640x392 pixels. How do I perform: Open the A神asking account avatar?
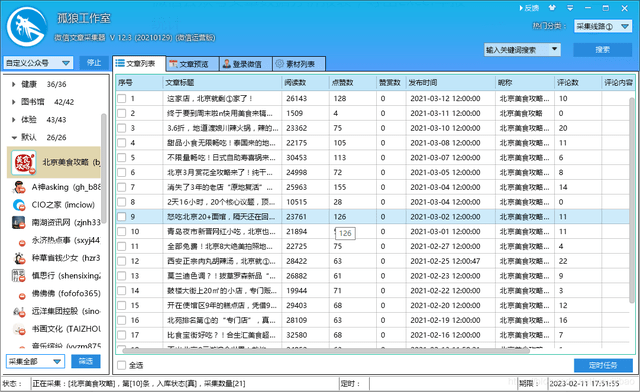click(19, 187)
